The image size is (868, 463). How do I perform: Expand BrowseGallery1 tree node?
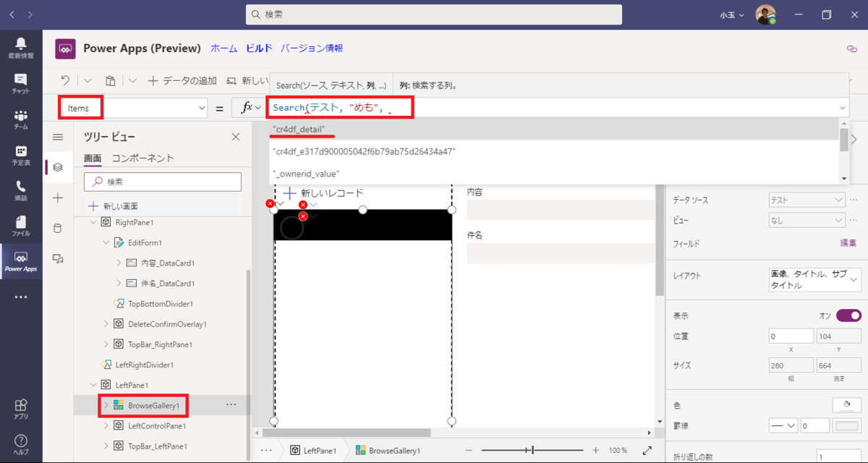point(106,405)
